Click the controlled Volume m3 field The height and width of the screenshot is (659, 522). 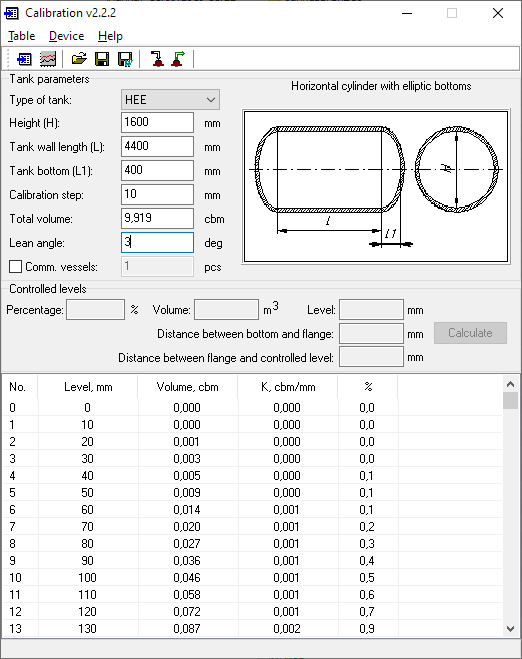[227, 310]
